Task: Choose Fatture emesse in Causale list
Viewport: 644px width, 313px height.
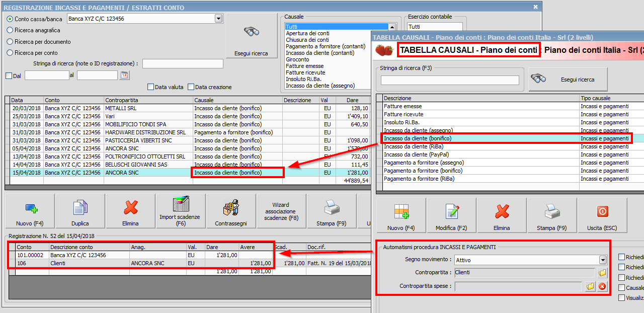Action: (x=304, y=66)
